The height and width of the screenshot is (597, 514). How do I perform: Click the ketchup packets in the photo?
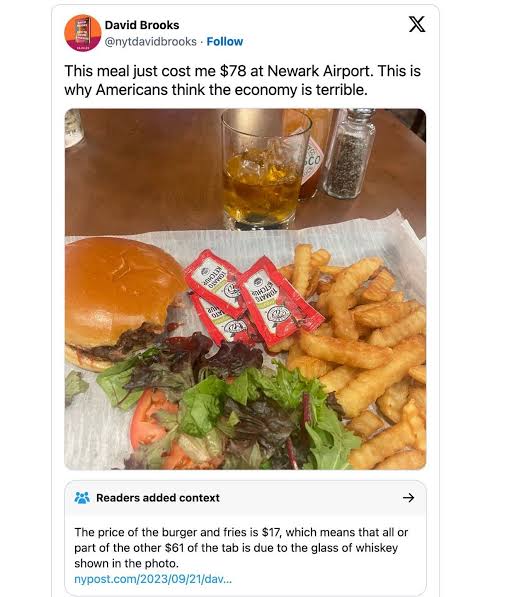pos(251,301)
